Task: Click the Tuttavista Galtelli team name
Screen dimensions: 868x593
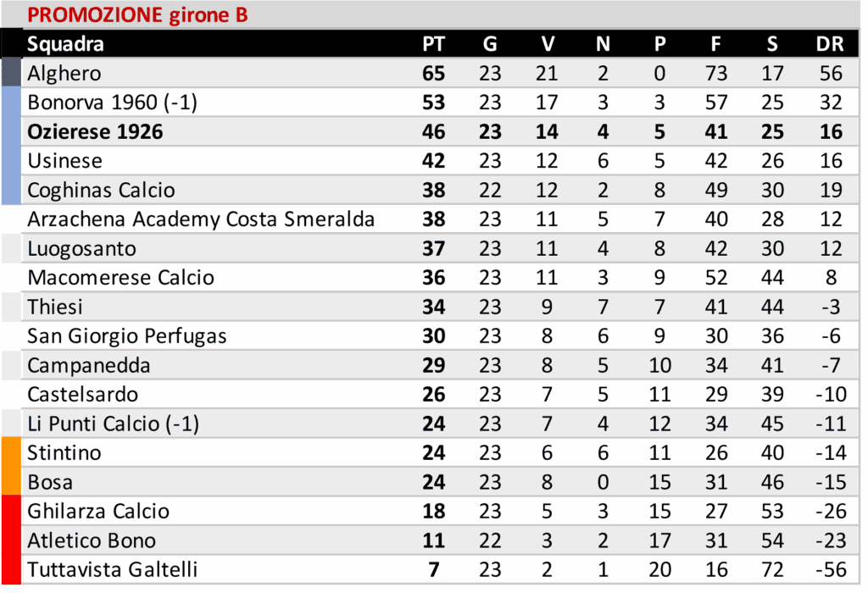Action: point(112,569)
